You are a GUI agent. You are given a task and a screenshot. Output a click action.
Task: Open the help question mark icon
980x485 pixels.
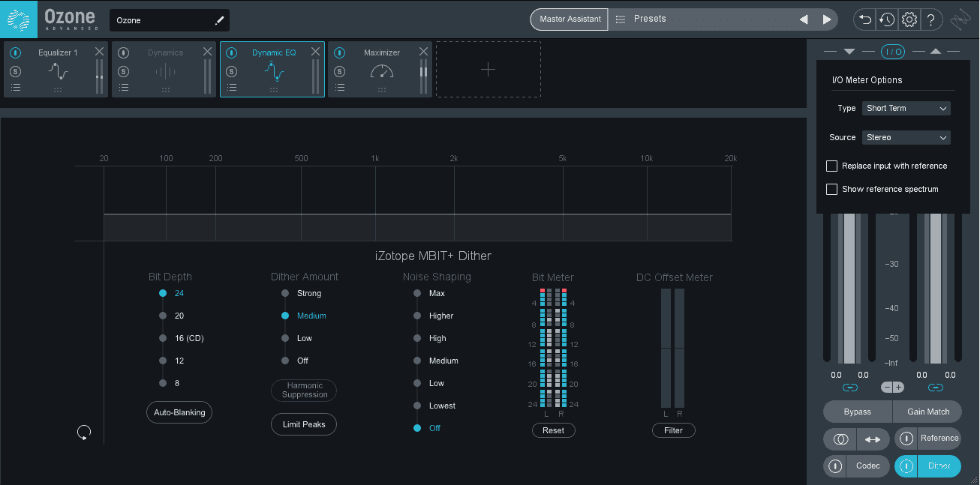click(931, 19)
